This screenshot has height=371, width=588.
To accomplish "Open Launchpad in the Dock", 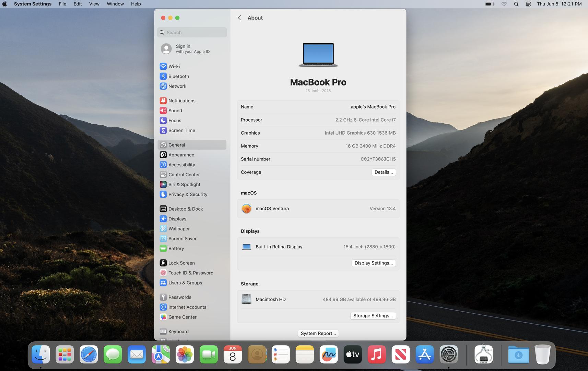I will (x=64, y=355).
